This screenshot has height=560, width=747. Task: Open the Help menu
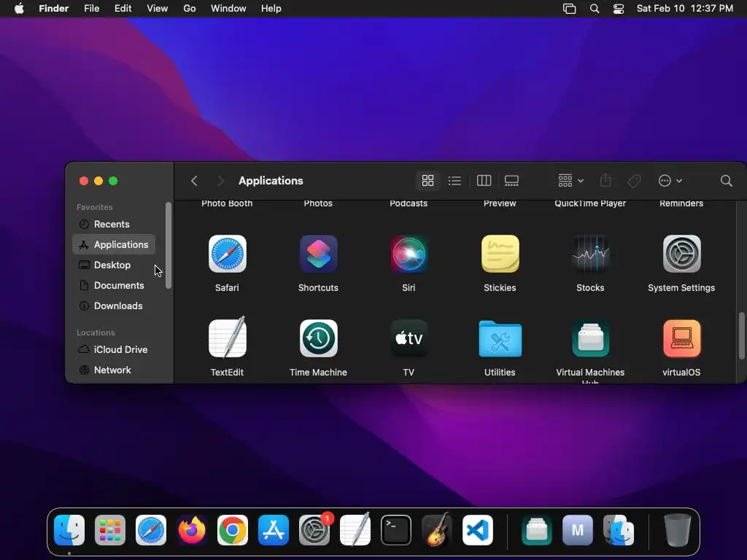click(x=271, y=9)
